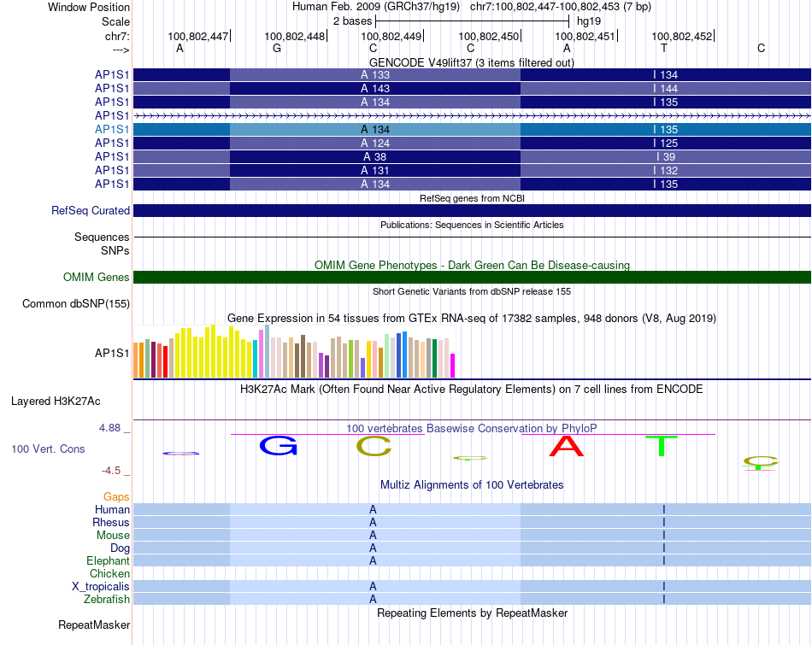Click the AP1S1 codon labeled I 125
812x645 pixels.
666,143
